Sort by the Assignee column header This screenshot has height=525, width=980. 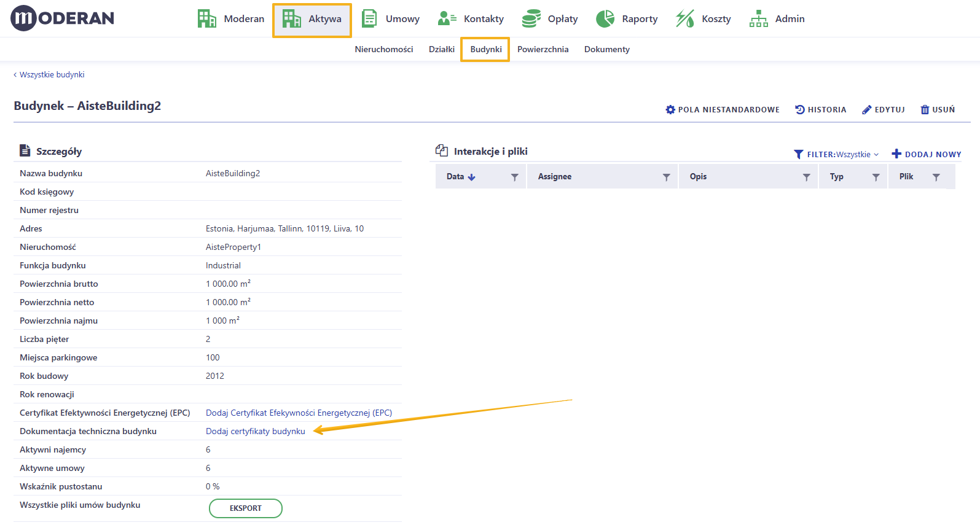pyautogui.click(x=555, y=176)
